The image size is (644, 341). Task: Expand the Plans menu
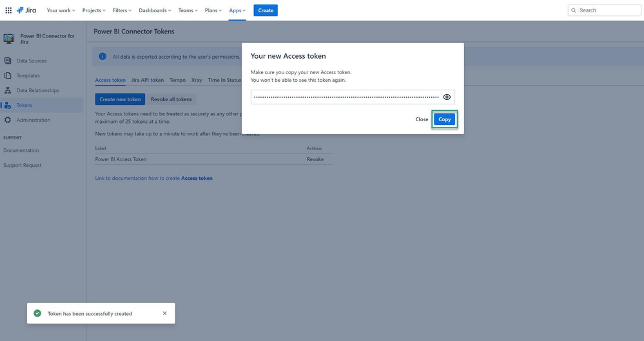(x=213, y=10)
